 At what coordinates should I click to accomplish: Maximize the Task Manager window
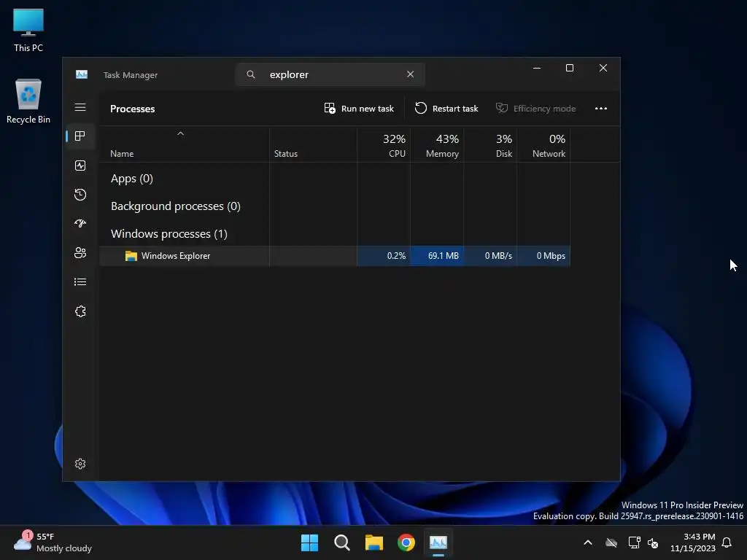pyautogui.click(x=569, y=68)
